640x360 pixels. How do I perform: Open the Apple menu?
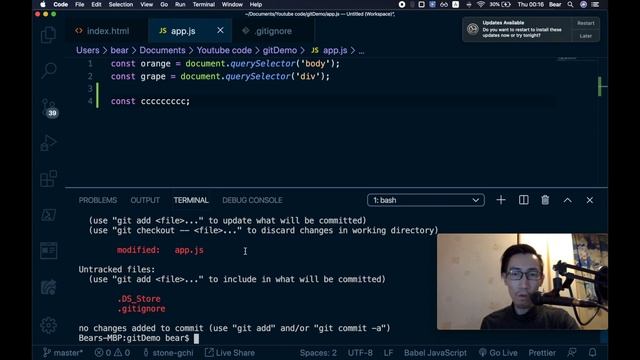pos(43,4)
